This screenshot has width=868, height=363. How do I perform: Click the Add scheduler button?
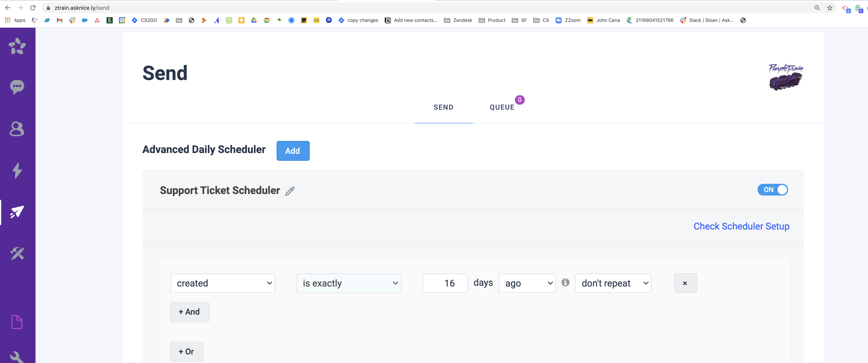(293, 151)
